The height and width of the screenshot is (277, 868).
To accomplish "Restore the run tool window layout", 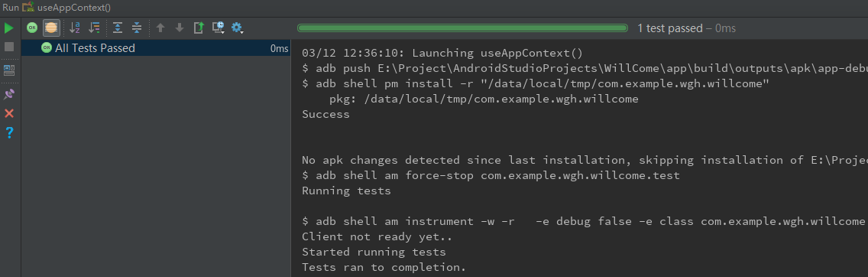I will 9,70.
